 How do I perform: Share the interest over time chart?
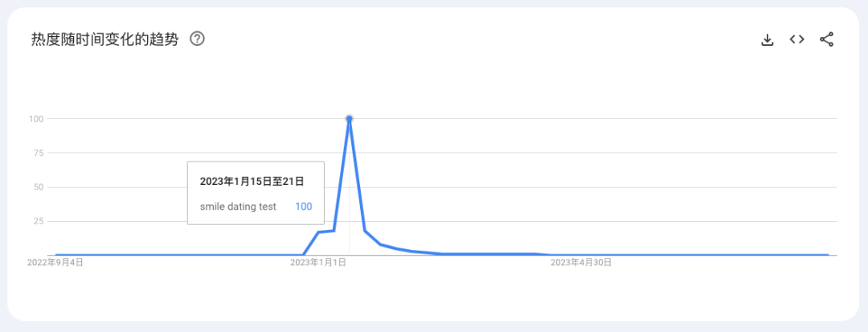826,39
